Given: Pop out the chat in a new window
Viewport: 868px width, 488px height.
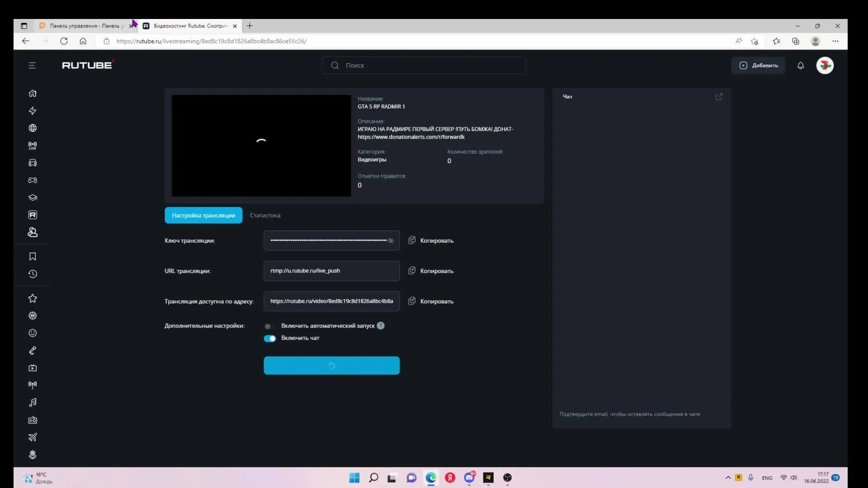Looking at the screenshot, I should [719, 97].
